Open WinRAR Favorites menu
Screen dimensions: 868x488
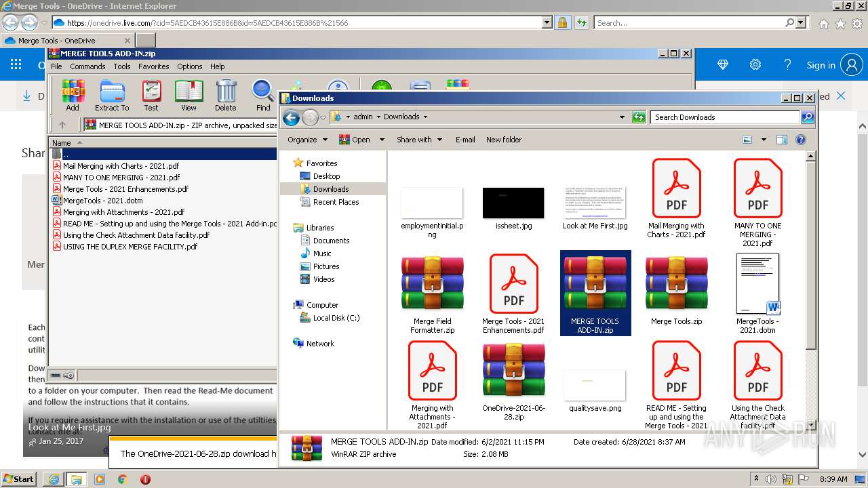point(154,66)
